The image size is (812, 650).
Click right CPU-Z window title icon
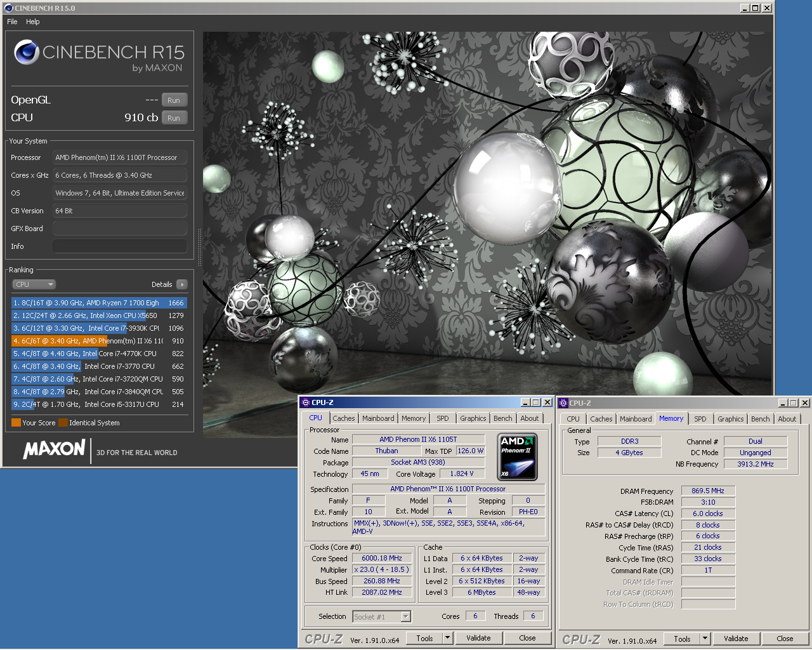pos(563,403)
